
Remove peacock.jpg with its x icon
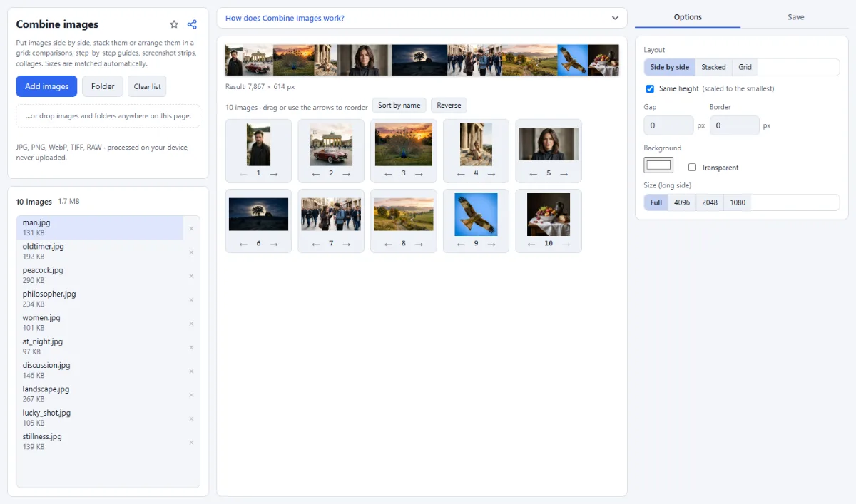click(191, 276)
